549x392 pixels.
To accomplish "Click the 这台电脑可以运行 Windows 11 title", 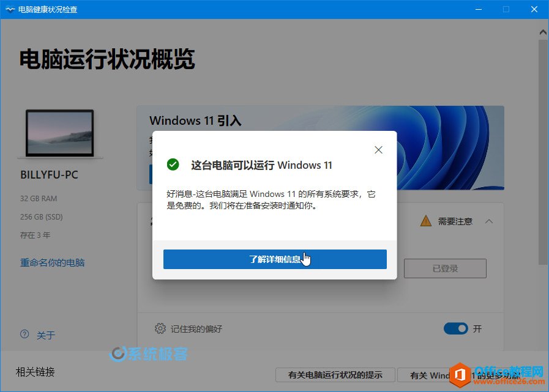I will click(x=261, y=165).
